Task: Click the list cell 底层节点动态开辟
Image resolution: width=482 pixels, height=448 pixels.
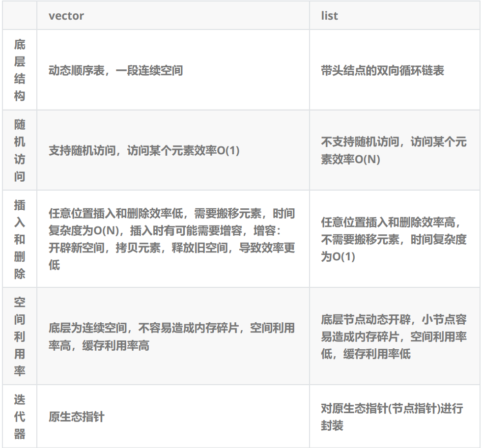Action: tap(394, 337)
